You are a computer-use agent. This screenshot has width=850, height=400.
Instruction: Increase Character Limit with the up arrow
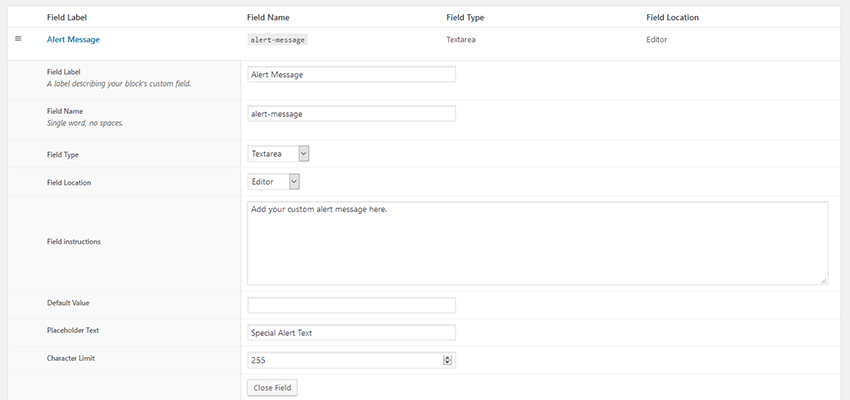447,357
